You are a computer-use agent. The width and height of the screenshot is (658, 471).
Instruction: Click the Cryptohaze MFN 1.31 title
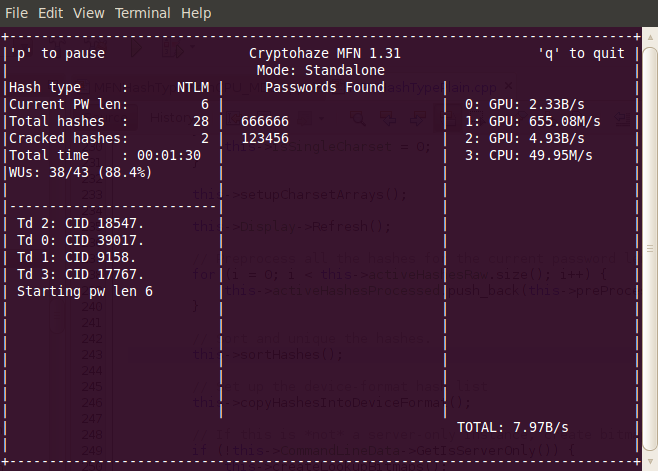[x=324, y=53]
